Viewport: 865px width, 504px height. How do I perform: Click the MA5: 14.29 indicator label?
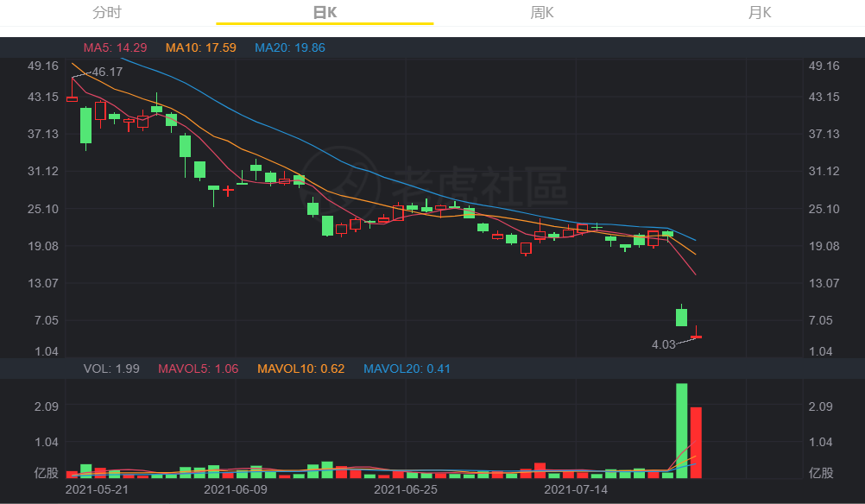click(x=116, y=48)
